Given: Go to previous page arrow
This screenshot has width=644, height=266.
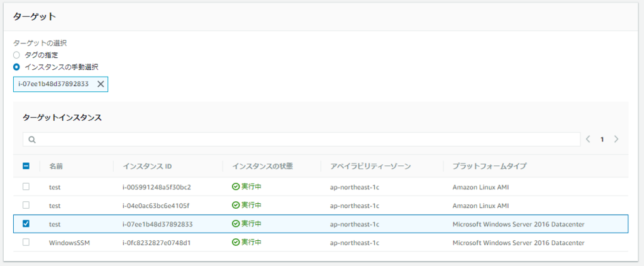Looking at the screenshot, I should point(588,139).
